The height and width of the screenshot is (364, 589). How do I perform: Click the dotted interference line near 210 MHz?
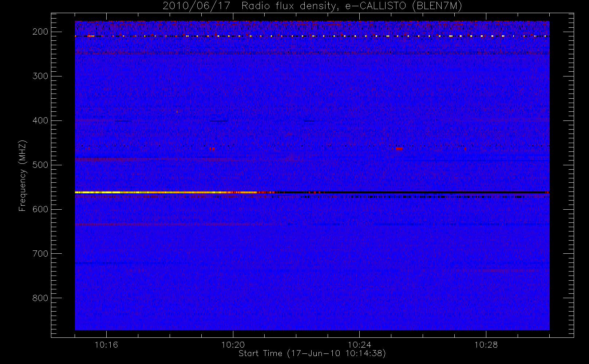[x=312, y=36]
